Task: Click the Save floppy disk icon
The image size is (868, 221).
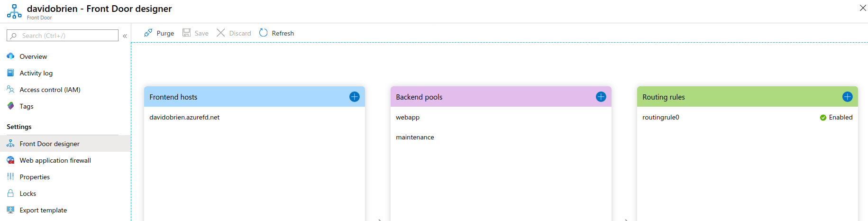Action: tap(187, 33)
